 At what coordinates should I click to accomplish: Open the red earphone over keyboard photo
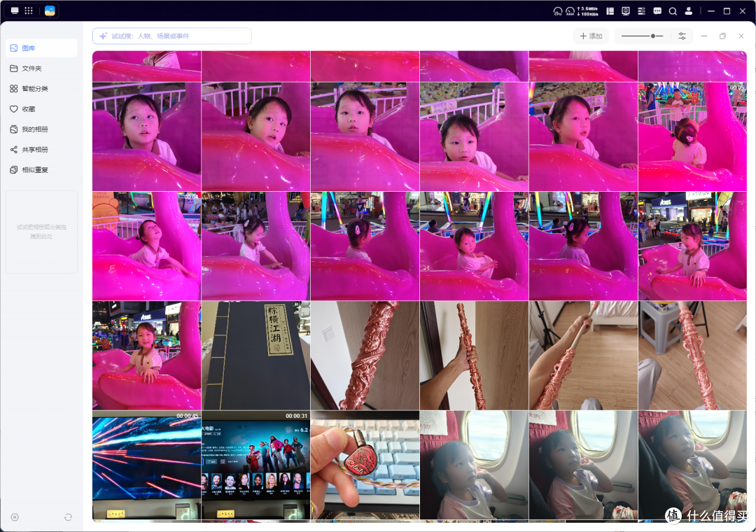click(365, 465)
